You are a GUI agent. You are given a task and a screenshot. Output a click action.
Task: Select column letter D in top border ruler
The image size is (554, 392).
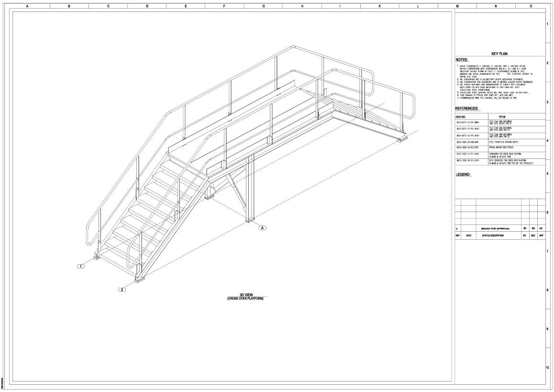point(147,6)
